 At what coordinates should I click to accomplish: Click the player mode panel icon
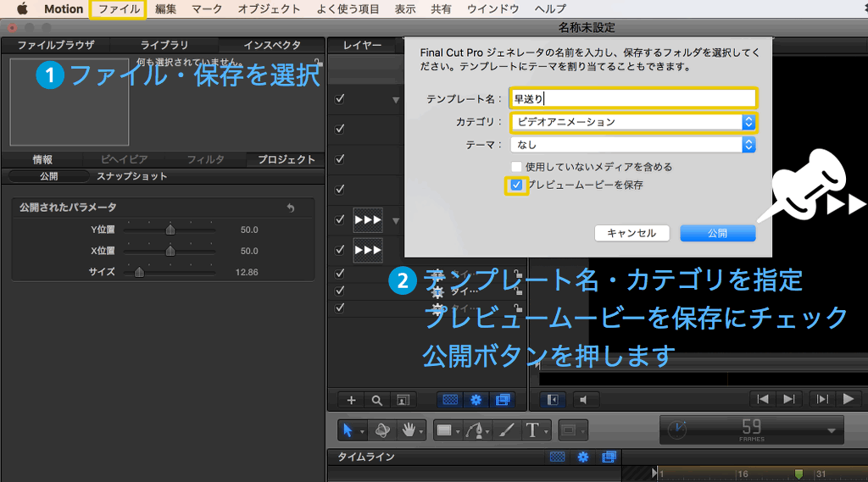click(553, 399)
